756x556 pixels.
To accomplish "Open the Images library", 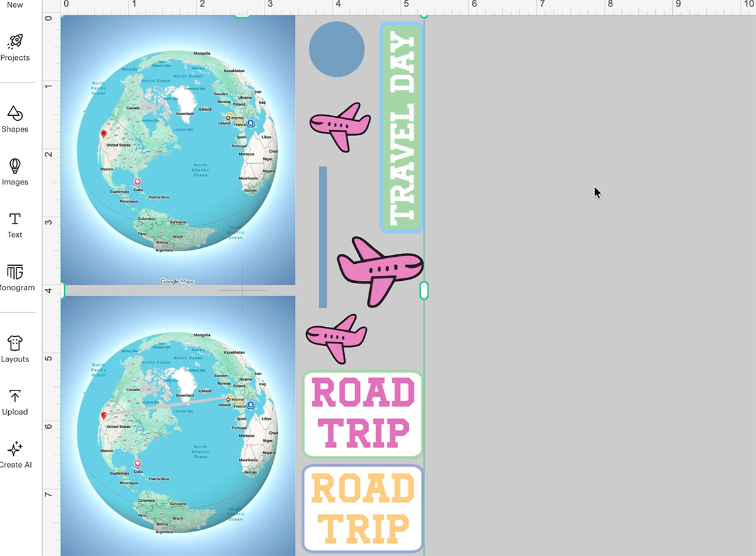I will click(x=15, y=172).
